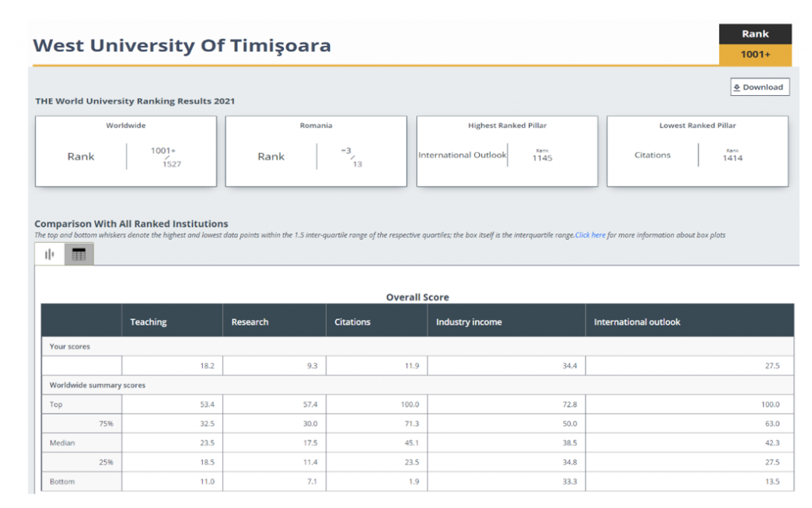Click Median Citations value 45.1
Screen dimensions: 812x508
point(412,443)
